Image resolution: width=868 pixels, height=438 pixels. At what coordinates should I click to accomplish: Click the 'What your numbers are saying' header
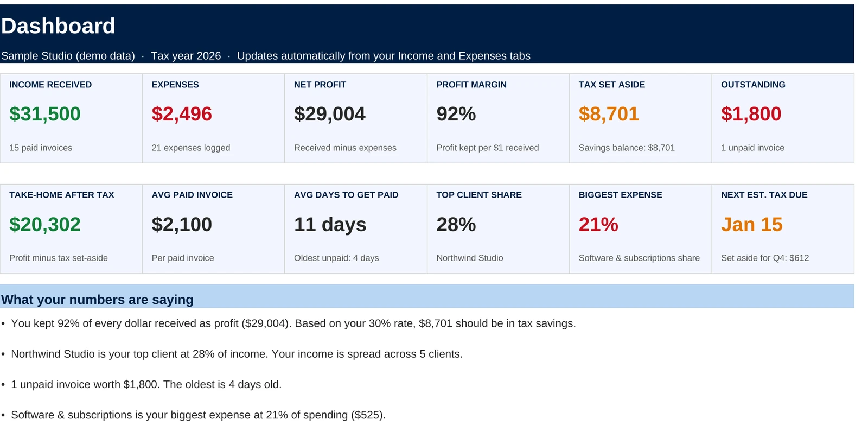pyautogui.click(x=97, y=300)
